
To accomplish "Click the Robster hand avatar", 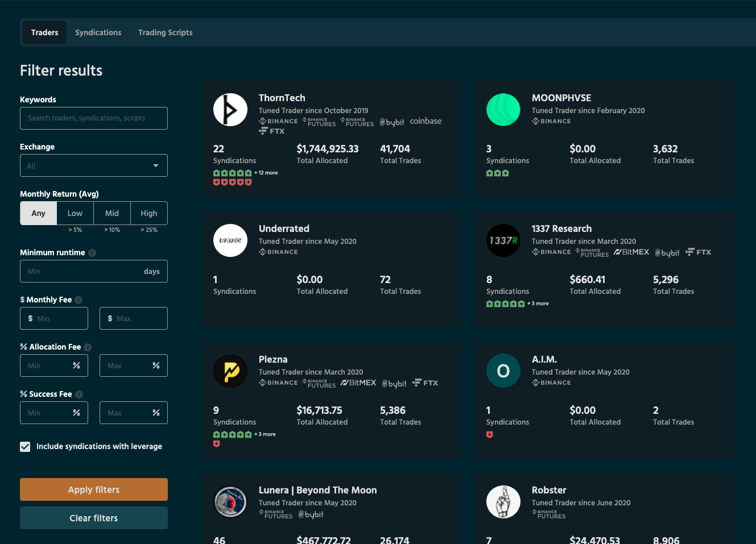I will [x=503, y=502].
